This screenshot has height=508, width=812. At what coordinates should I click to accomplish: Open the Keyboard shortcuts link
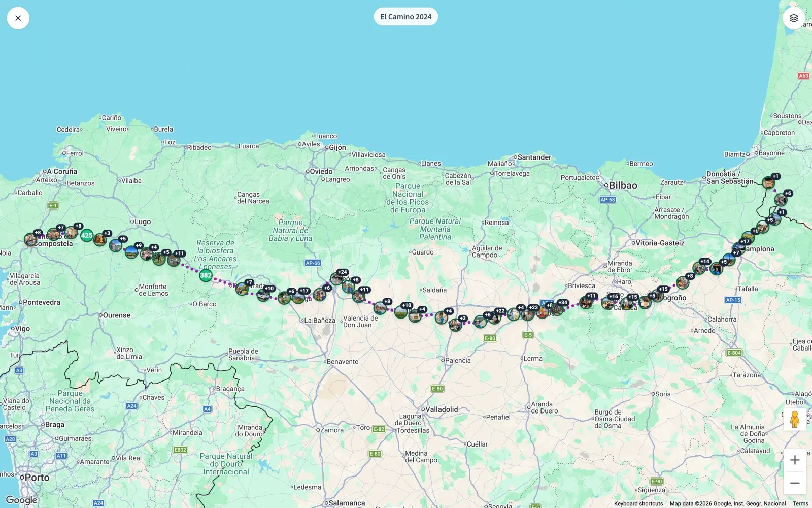pos(638,504)
